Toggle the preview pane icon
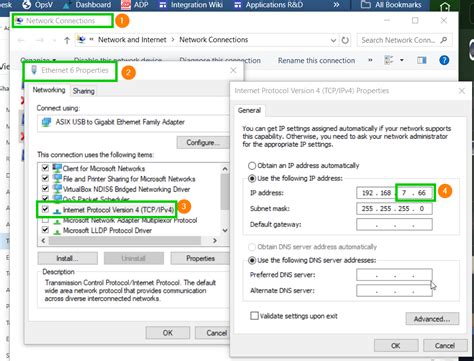474x361 pixels. click(x=422, y=60)
